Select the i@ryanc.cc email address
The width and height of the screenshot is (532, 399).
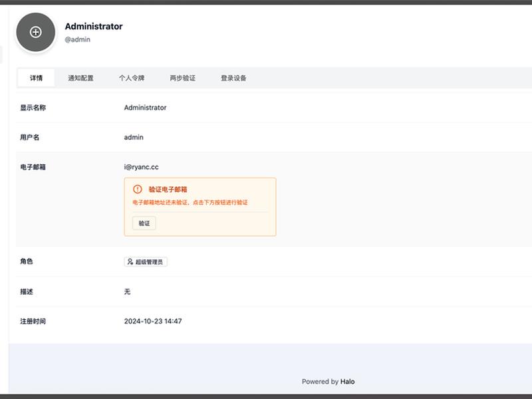click(x=141, y=167)
